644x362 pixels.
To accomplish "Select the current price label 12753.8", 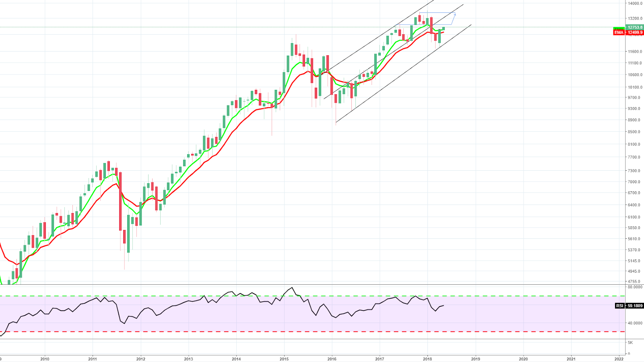I will point(635,27).
